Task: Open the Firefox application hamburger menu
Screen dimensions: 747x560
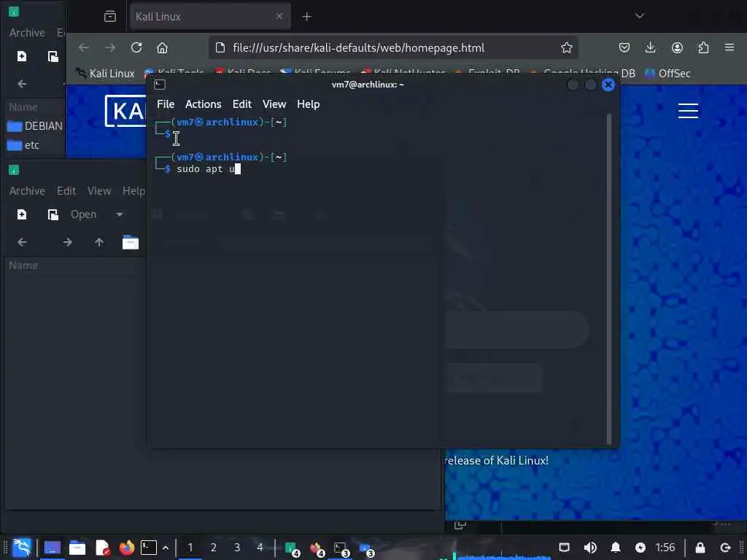Action: click(x=729, y=47)
